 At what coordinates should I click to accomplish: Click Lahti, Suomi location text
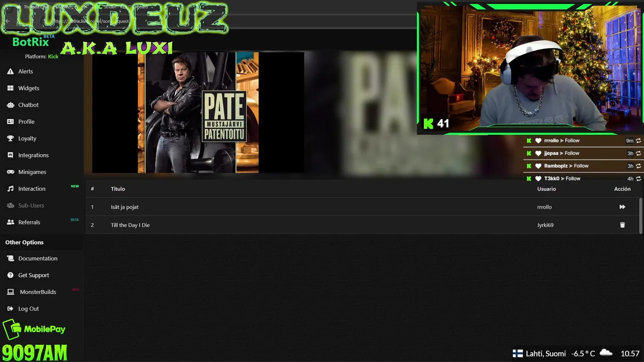pyautogui.click(x=546, y=353)
